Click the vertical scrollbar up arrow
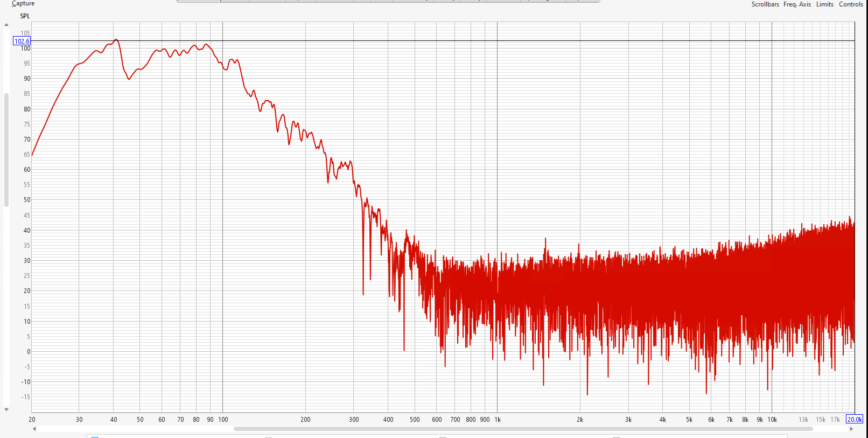 click(x=6, y=25)
